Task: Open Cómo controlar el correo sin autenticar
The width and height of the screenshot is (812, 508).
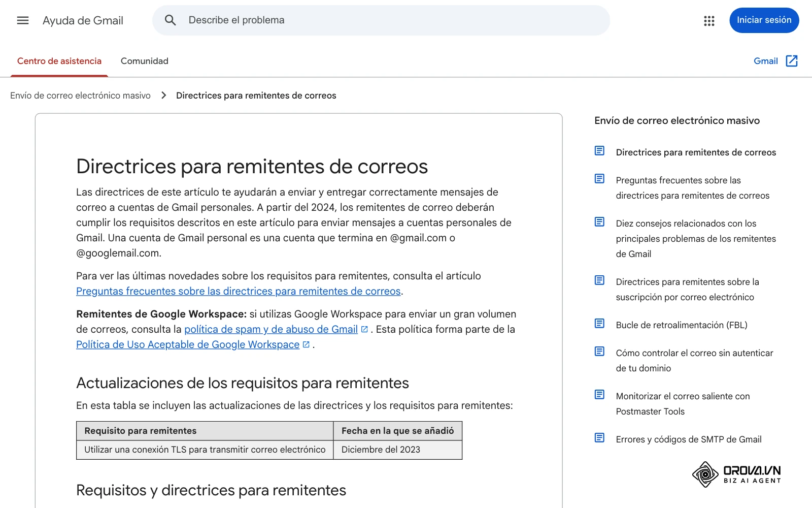Action: 694,361
